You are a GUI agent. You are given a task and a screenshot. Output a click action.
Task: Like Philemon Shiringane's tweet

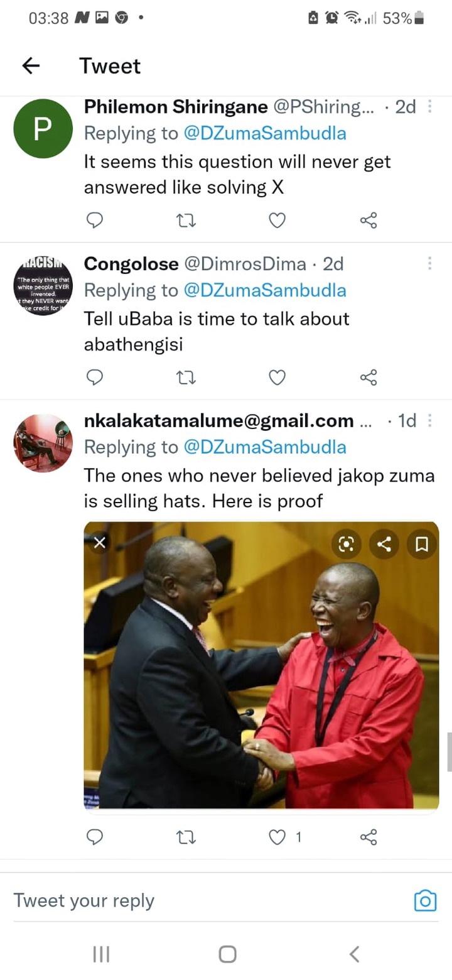tap(277, 220)
